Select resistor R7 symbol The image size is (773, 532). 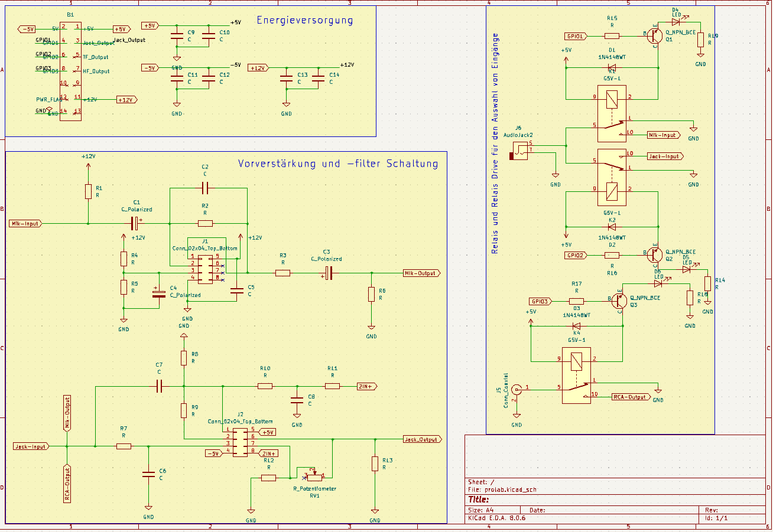[124, 446]
